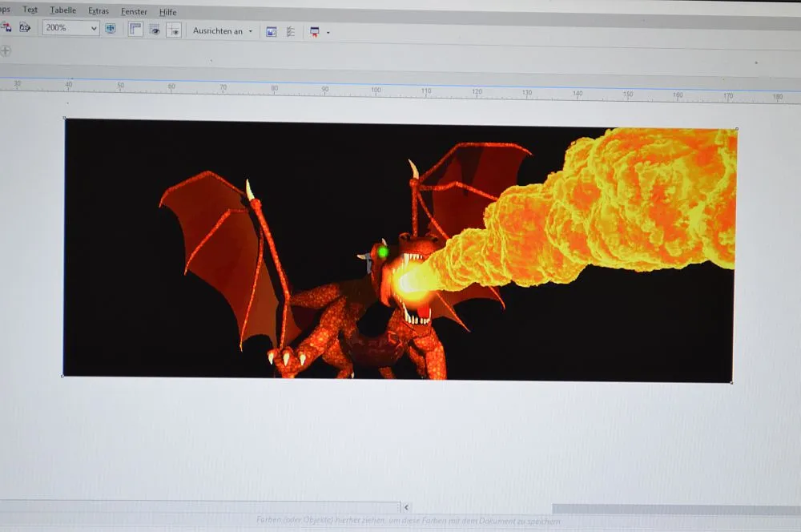Toggle guidelines visibility
The image size is (801, 532).
[174, 30]
